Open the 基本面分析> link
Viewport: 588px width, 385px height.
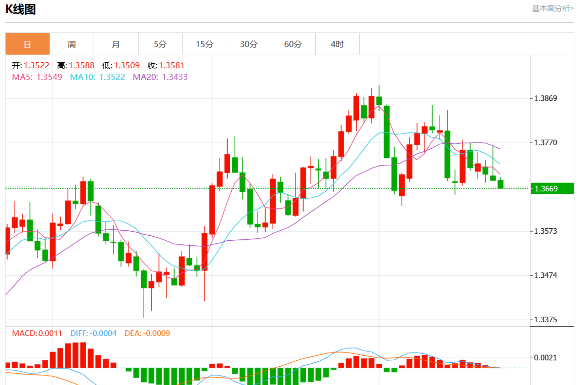point(553,8)
